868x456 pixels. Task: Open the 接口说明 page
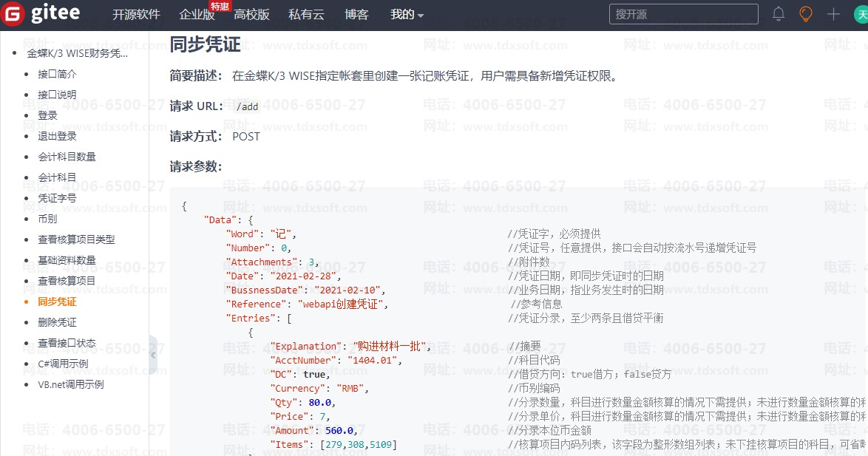(x=57, y=95)
